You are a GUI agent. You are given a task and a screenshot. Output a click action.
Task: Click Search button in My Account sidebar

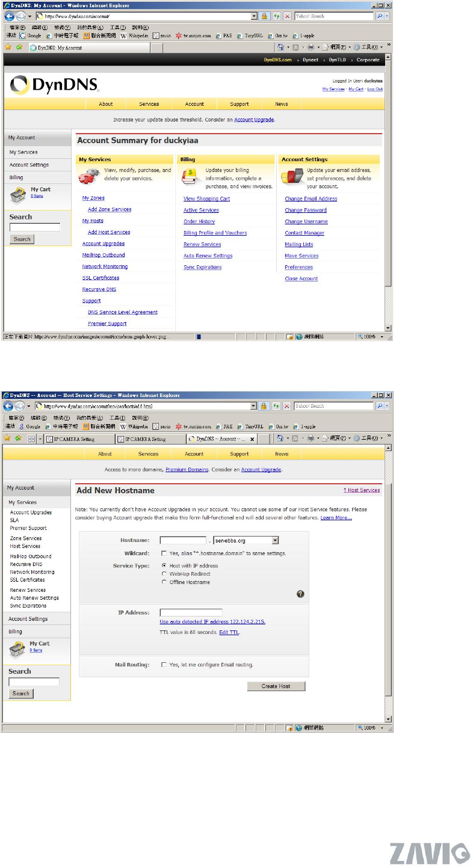pos(22,239)
